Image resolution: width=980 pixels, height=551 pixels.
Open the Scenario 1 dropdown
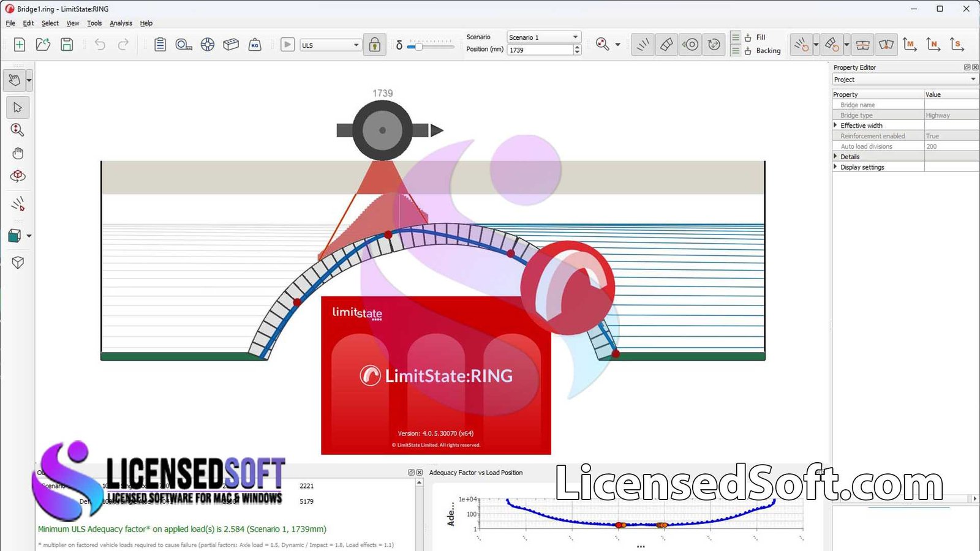[543, 37]
